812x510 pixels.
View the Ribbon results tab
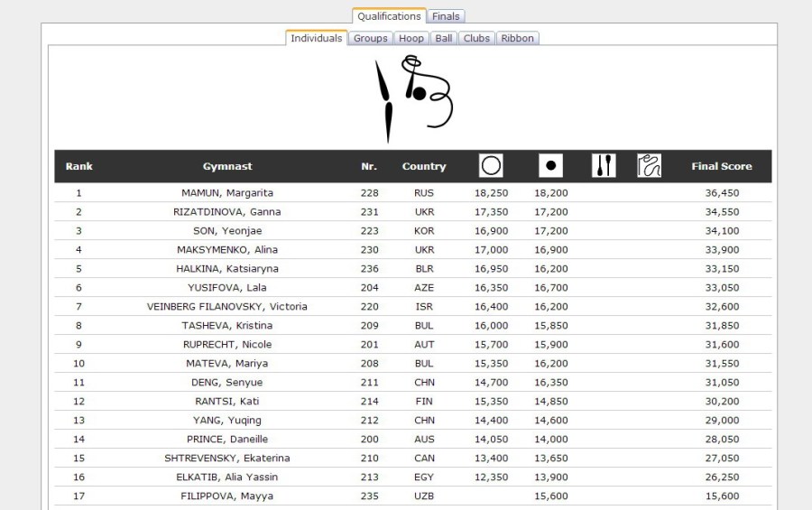(518, 38)
